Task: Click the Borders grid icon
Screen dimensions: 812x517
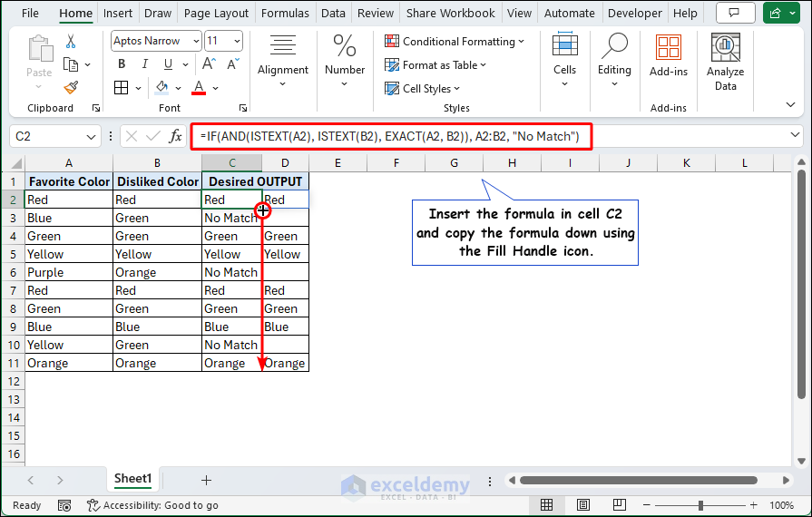Action: [x=122, y=88]
